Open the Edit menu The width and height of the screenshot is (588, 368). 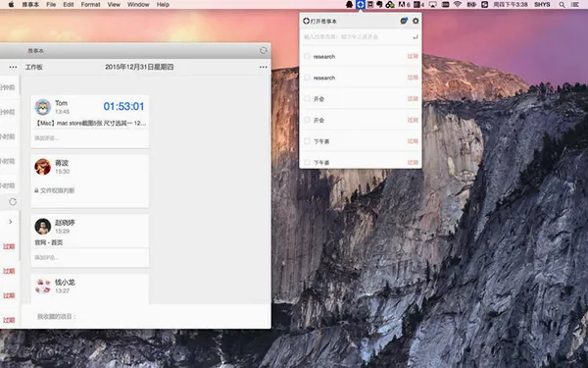pyautogui.click(x=69, y=5)
